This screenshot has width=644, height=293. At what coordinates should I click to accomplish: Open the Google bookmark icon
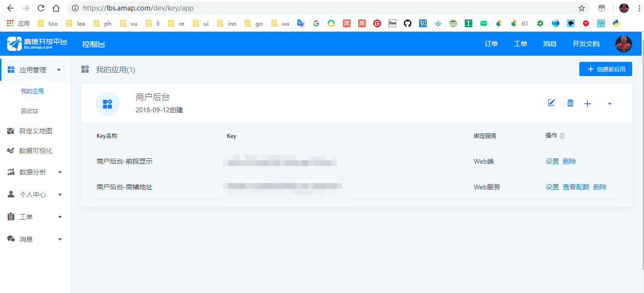[316, 23]
